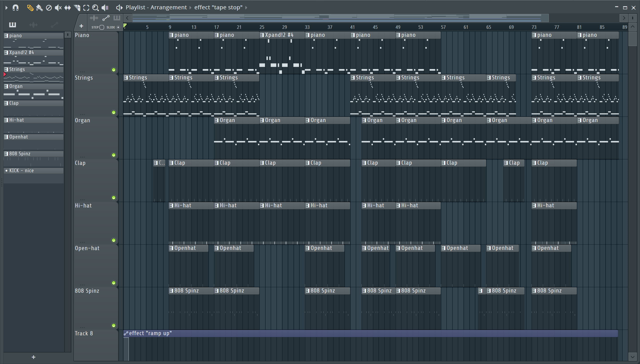Image resolution: width=640 pixels, height=364 pixels.
Task: Add new item with picker plus button
Action: coord(34,357)
